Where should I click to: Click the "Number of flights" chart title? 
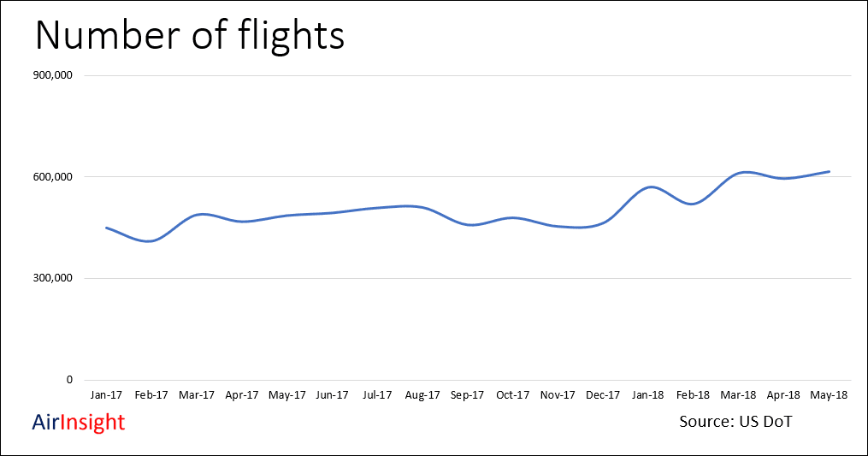coord(188,35)
